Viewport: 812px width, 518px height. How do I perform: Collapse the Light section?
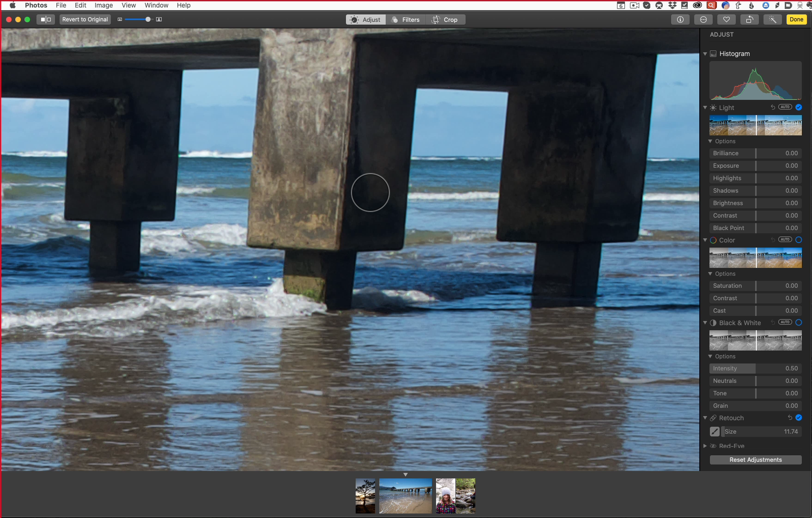point(705,108)
